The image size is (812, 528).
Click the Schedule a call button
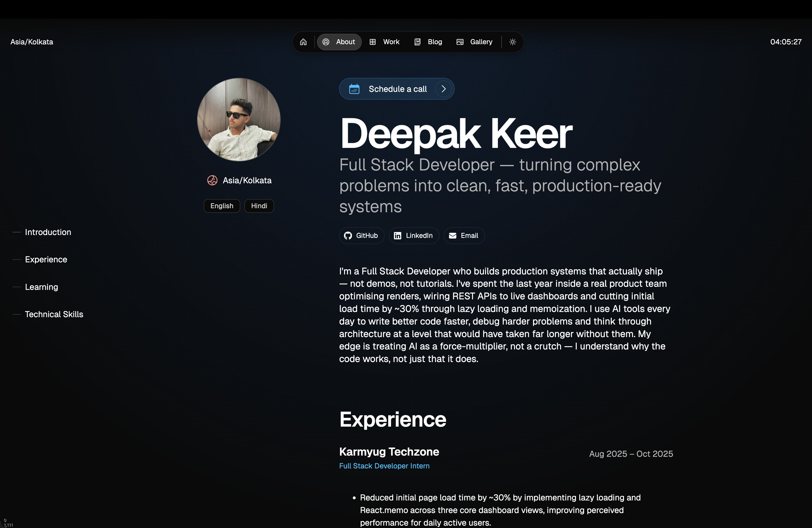point(397,89)
